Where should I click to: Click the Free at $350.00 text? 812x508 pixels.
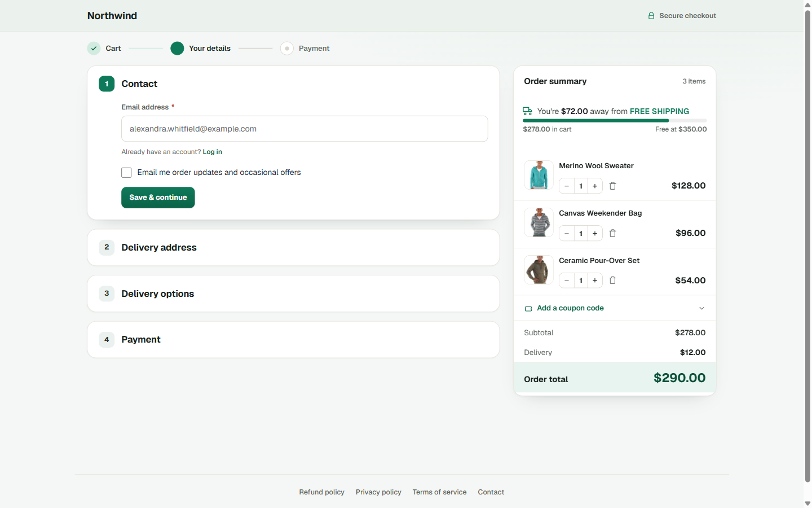[681, 129]
